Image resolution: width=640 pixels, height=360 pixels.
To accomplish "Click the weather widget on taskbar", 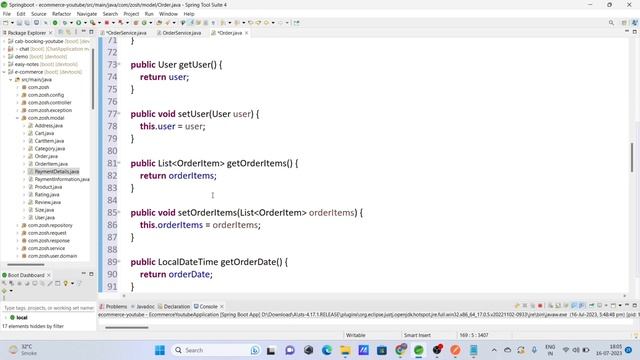I will click(23, 350).
